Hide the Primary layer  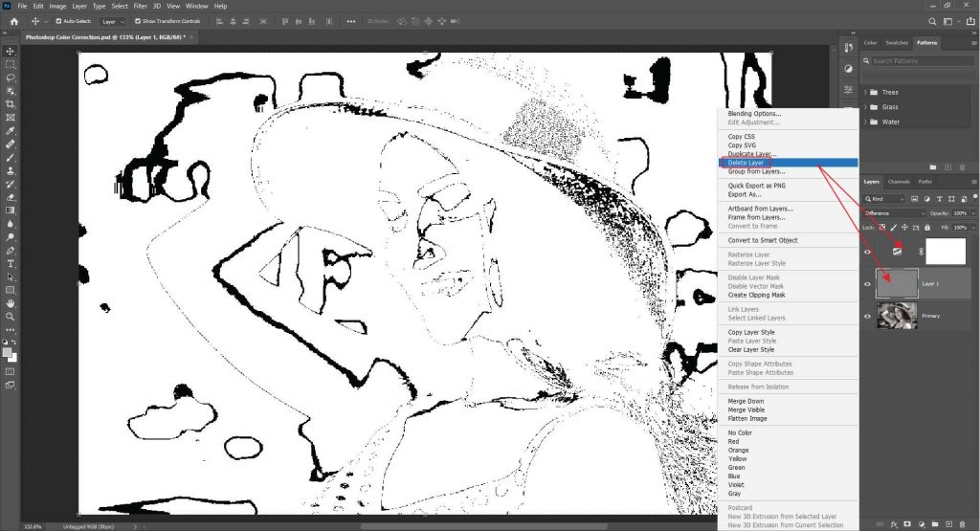point(867,316)
